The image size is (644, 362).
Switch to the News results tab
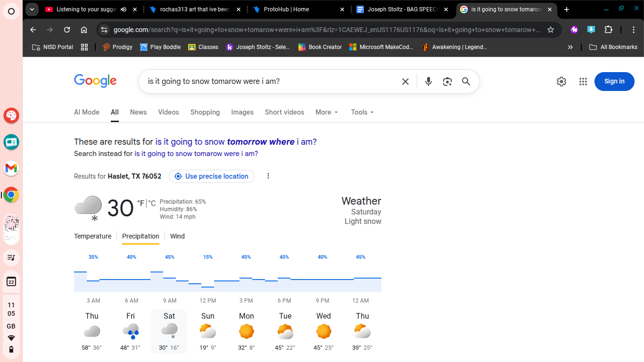pyautogui.click(x=138, y=112)
